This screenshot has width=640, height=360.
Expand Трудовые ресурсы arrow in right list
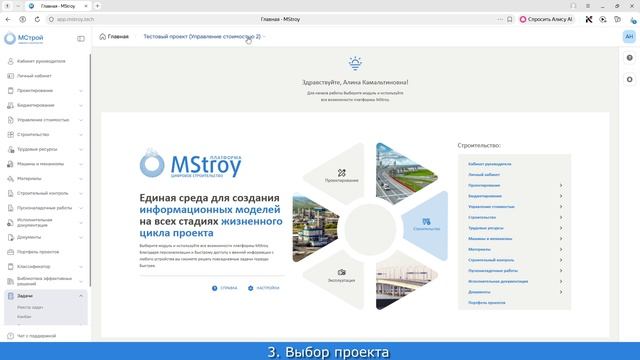[561, 228]
